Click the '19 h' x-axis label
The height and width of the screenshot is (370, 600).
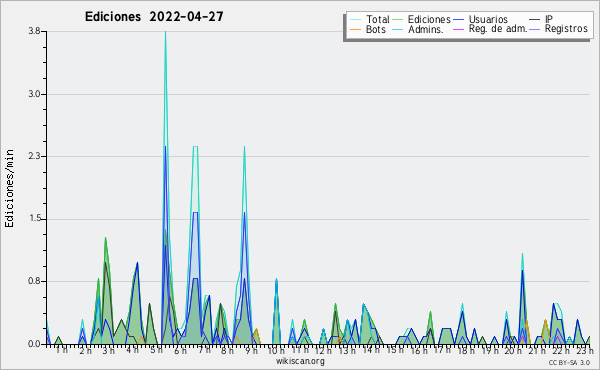[x=490, y=350]
